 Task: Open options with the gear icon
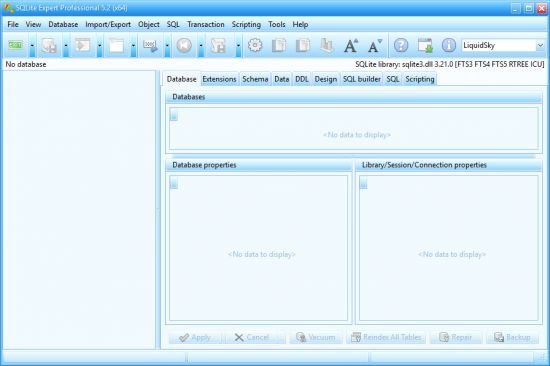coord(255,45)
